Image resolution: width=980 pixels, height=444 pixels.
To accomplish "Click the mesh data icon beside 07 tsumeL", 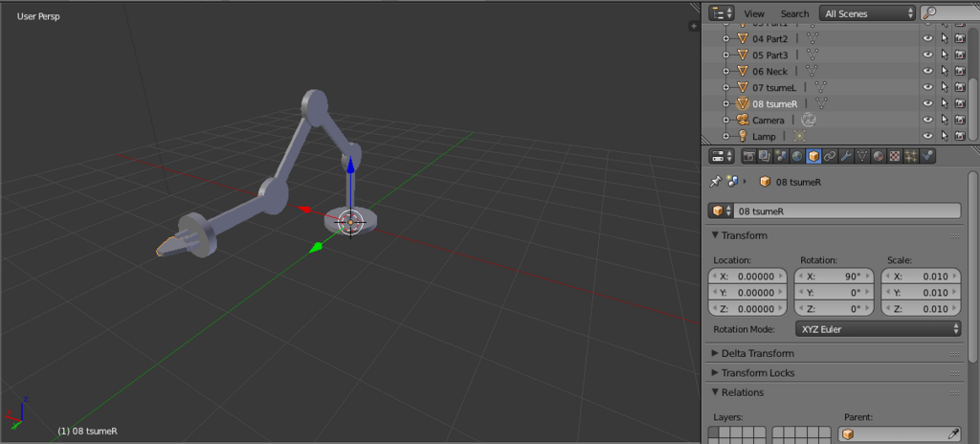I will (821, 87).
